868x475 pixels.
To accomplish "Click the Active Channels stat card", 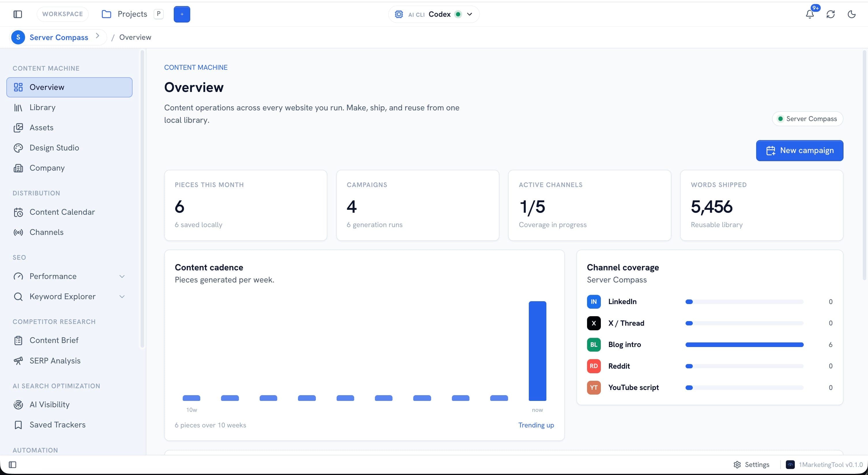I will coord(590,205).
